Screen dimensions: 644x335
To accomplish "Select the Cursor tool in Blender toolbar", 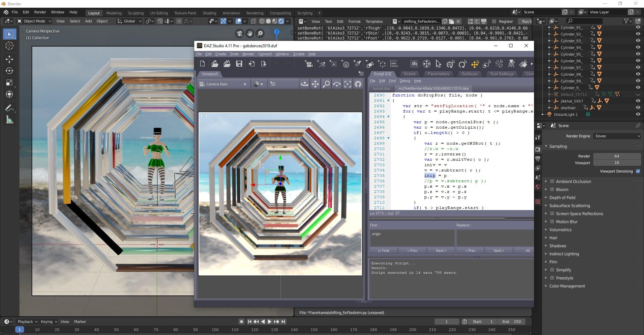I will pos(9,46).
